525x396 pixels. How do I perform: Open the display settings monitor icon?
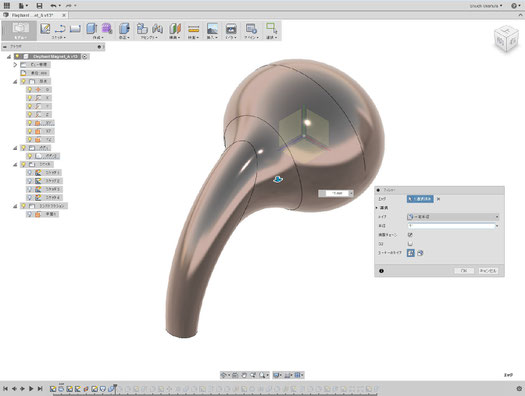coord(276,375)
